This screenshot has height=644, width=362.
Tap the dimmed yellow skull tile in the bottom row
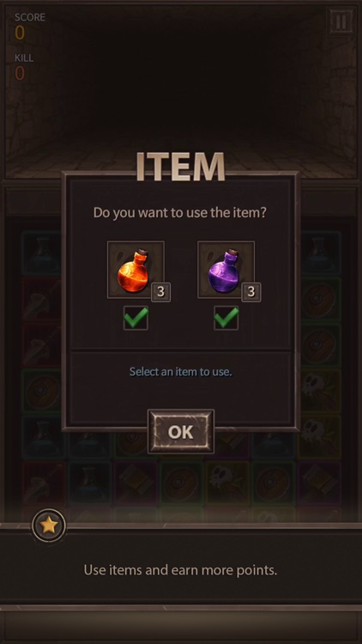coord(228,483)
